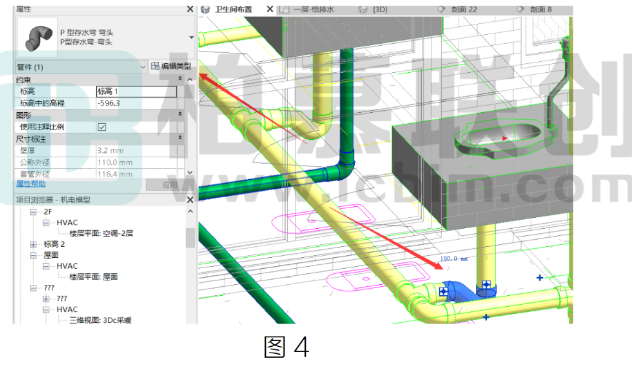Click the project browser scrollbar up arrow
The height and width of the screenshot is (376, 632).
190,212
